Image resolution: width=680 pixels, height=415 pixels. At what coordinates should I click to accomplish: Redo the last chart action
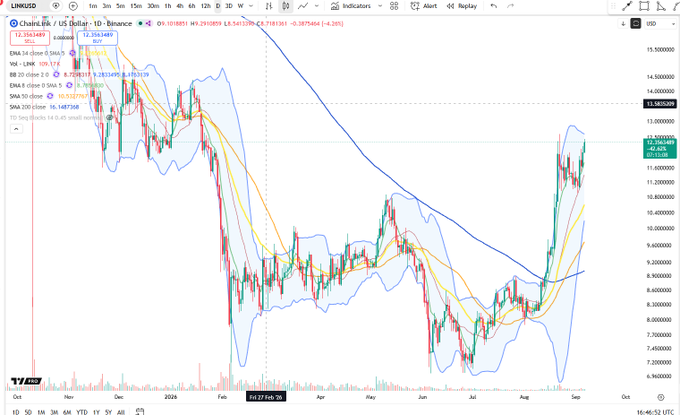click(510, 6)
